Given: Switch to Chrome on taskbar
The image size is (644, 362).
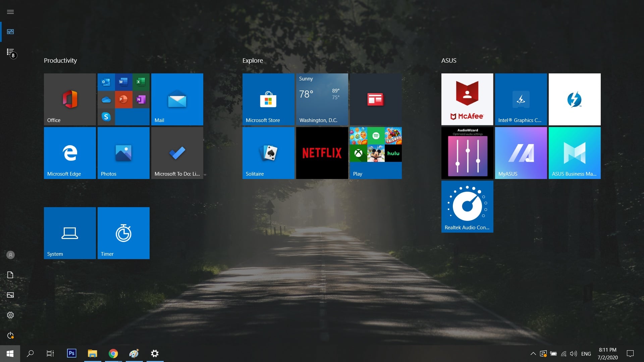Looking at the screenshot, I should pos(113,354).
